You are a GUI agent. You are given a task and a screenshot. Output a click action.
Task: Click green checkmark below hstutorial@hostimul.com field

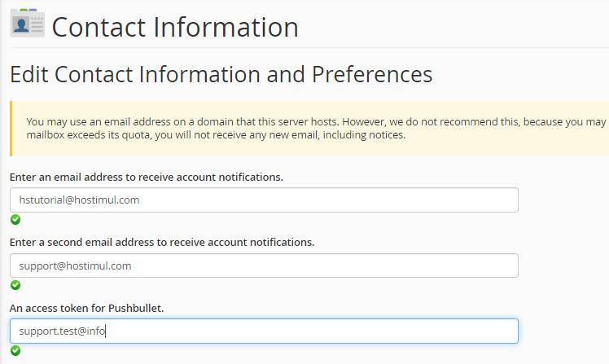(15, 220)
